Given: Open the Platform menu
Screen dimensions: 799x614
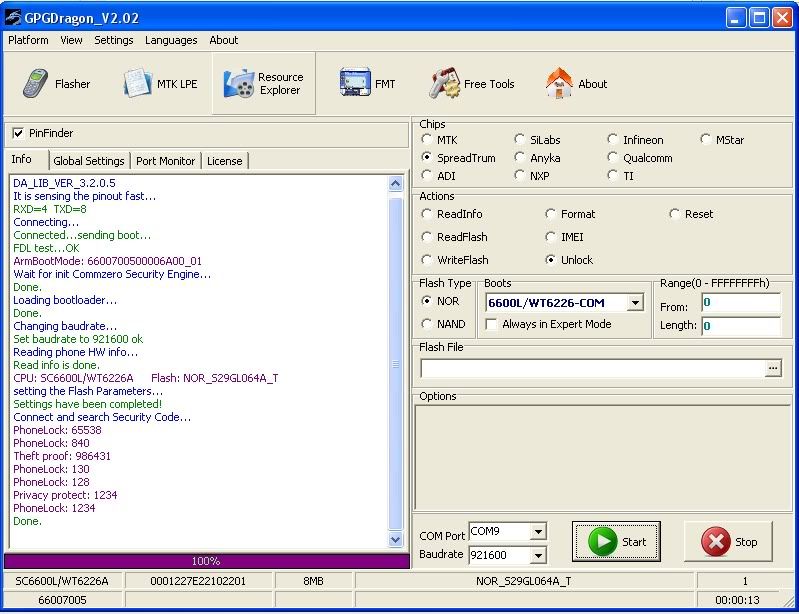Looking at the screenshot, I should coord(28,40).
